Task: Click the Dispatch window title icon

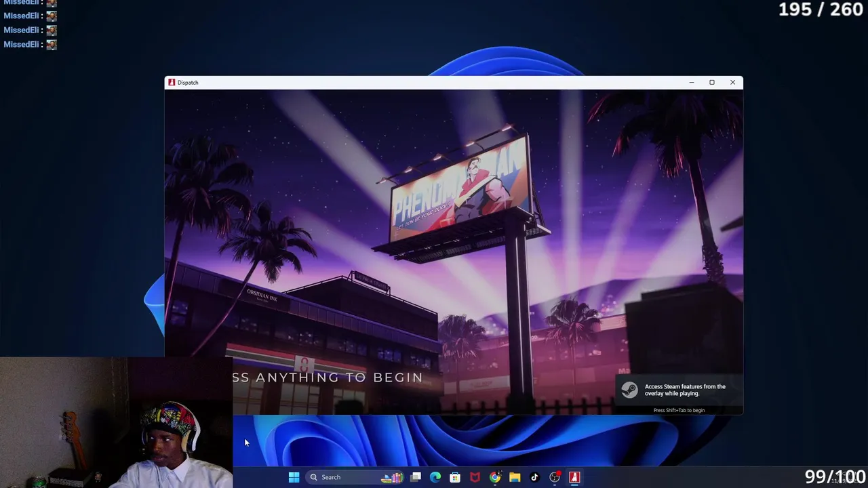Action: [172, 83]
